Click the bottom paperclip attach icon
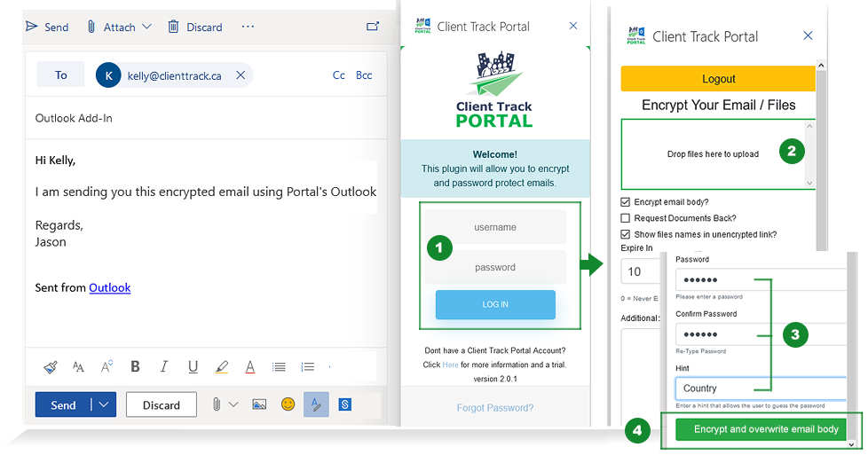The width and height of the screenshot is (868, 463). 217,404
